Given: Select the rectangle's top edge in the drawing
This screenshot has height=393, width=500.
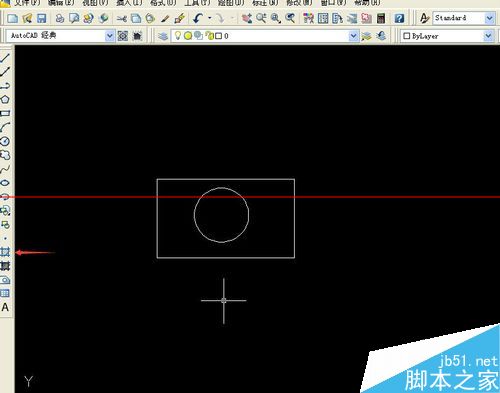Looking at the screenshot, I should point(226,179).
